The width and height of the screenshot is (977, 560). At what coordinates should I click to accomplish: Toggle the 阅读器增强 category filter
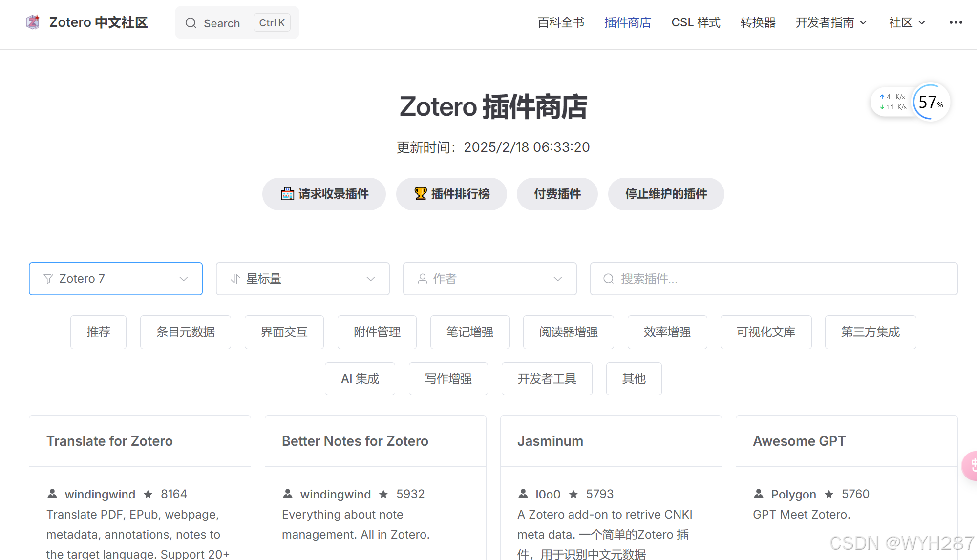click(569, 332)
